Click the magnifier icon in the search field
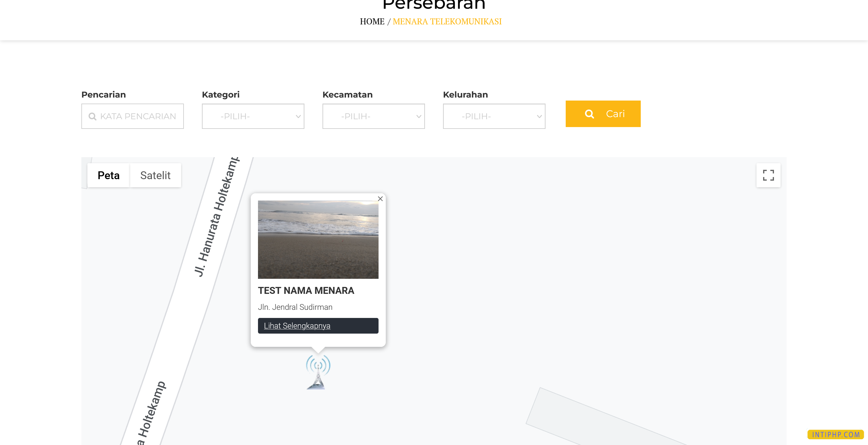The width and height of the screenshot is (868, 445). [92, 116]
